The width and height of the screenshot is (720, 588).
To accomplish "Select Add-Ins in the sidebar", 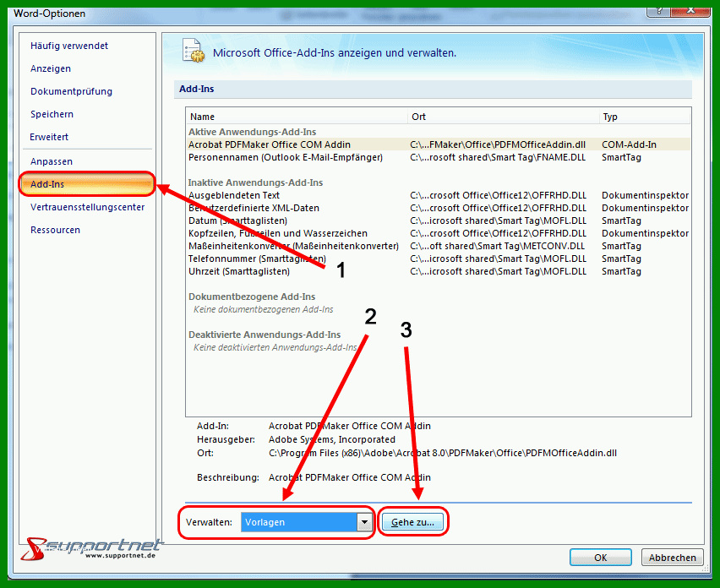I will point(87,184).
